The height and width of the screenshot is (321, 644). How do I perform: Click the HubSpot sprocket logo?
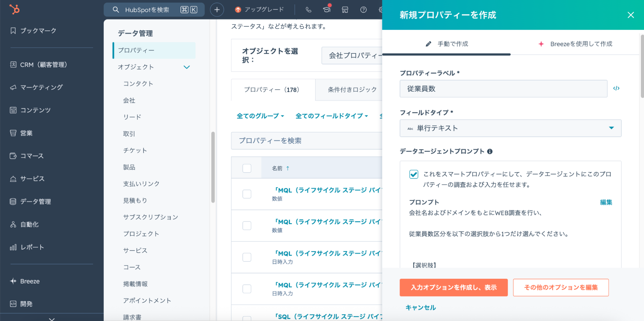point(14,9)
